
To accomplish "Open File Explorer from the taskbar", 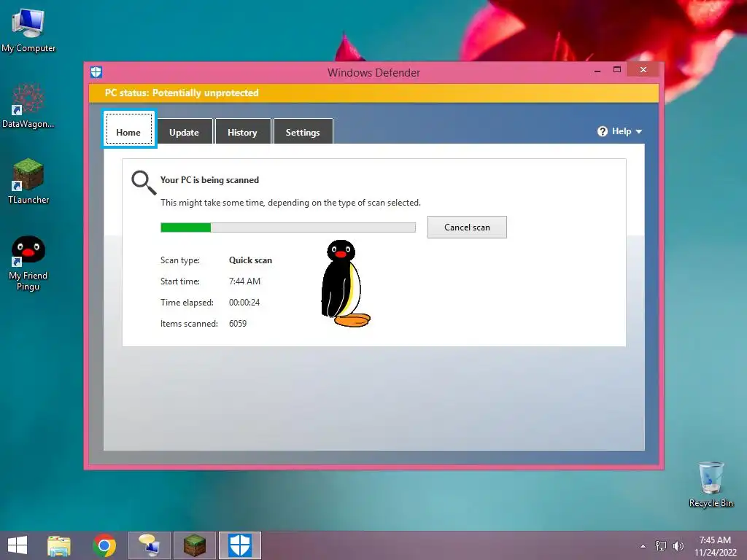I will [x=58, y=545].
